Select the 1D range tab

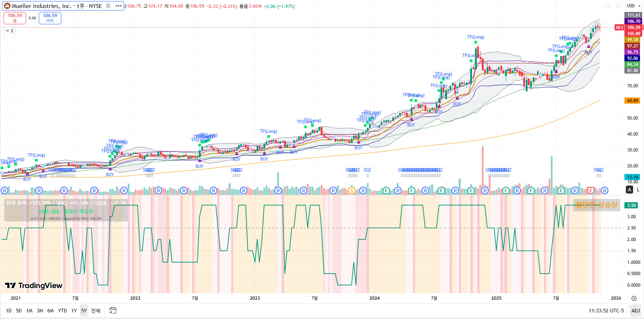click(9, 311)
